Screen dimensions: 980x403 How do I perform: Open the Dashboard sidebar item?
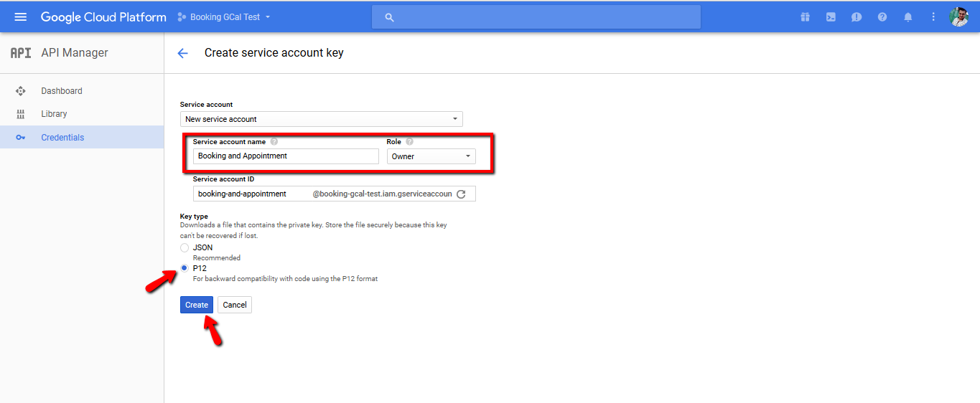(x=82, y=91)
